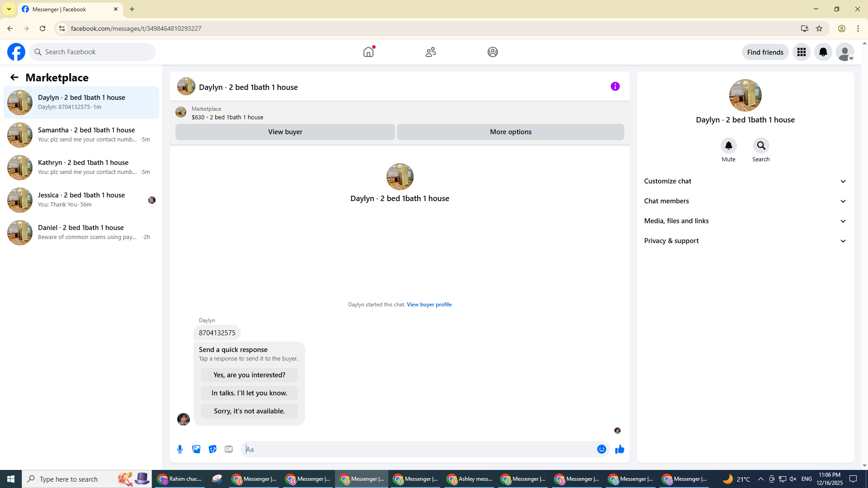This screenshot has width=868, height=488.
Task: Mute the Daylyn conversation
Action: [729, 145]
